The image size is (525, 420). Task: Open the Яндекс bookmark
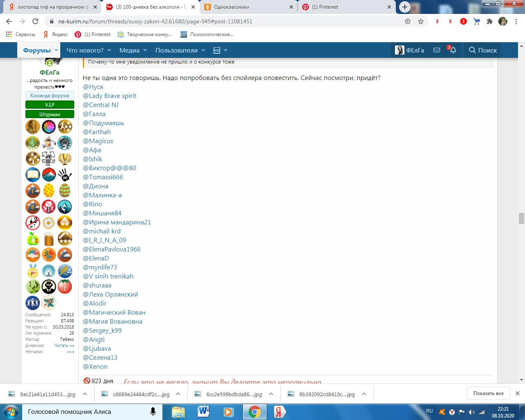[56, 34]
